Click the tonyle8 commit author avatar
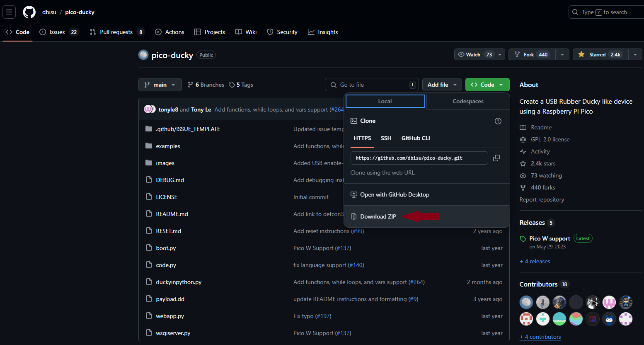This screenshot has width=644, height=345. pos(148,109)
